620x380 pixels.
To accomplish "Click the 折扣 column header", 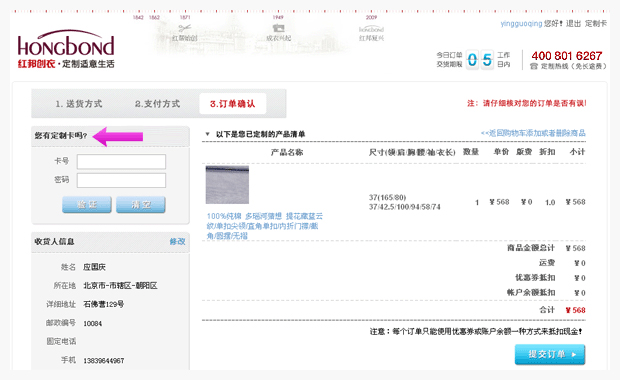I will pos(547,152).
